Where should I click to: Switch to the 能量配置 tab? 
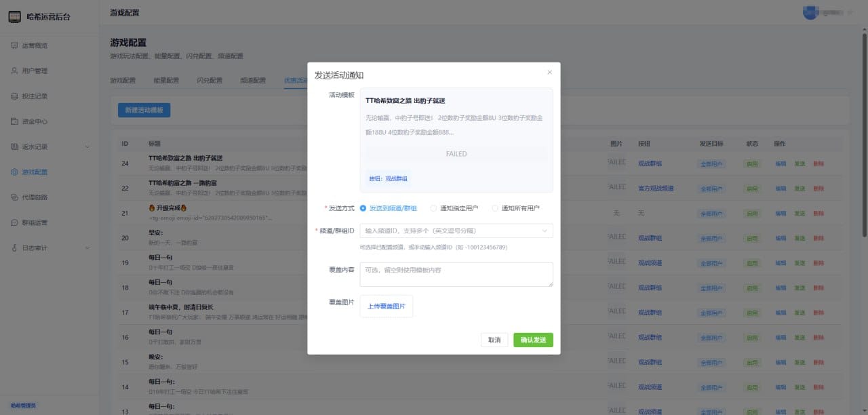click(x=166, y=80)
